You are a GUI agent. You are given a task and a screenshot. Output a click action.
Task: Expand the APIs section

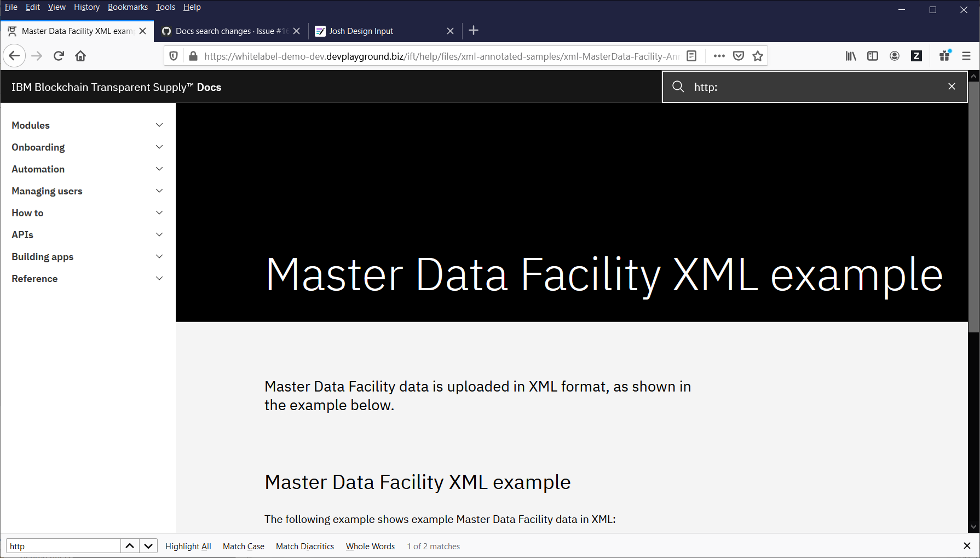pos(88,235)
